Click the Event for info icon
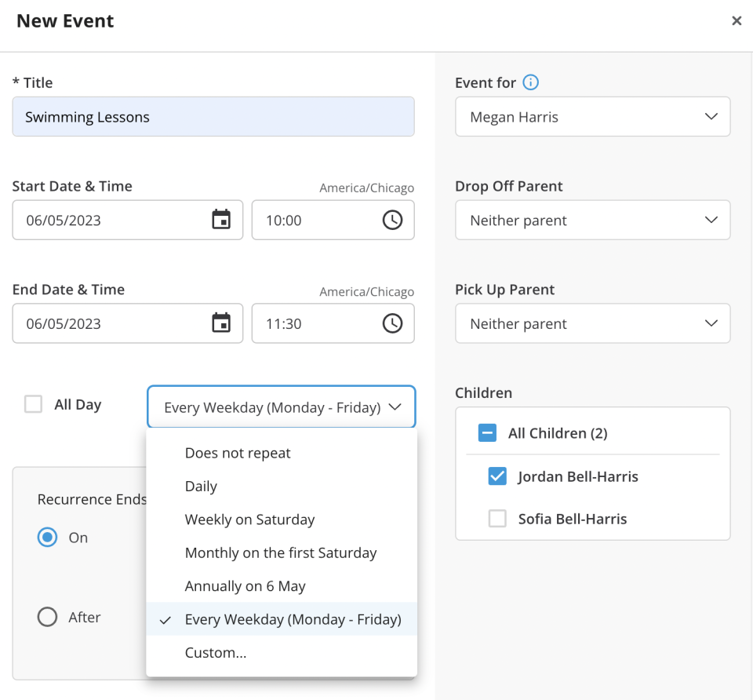This screenshot has height=700, width=753. [531, 82]
